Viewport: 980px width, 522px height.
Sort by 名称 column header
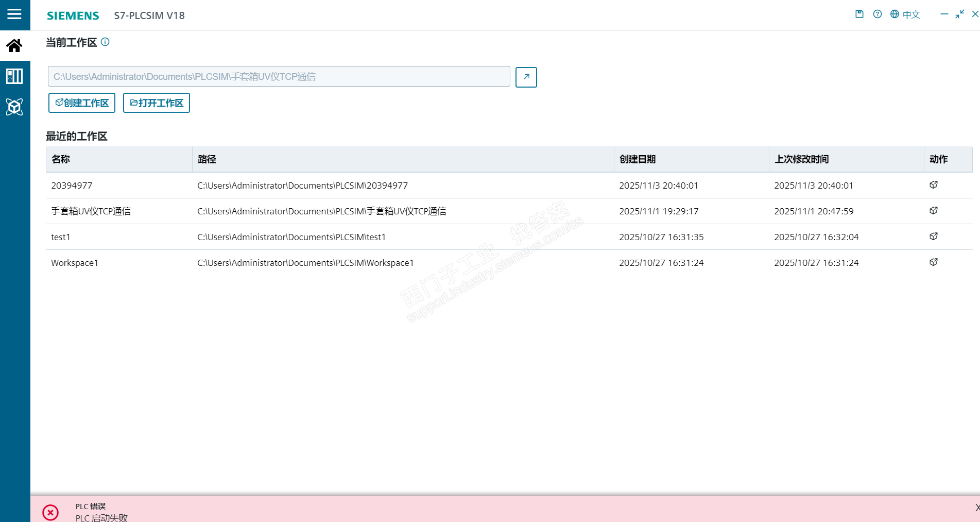tap(119, 159)
